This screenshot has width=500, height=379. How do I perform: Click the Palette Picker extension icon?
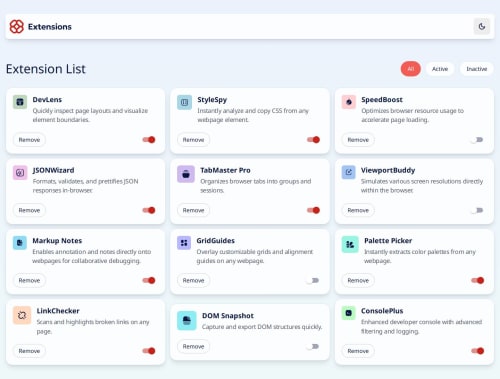(350, 244)
